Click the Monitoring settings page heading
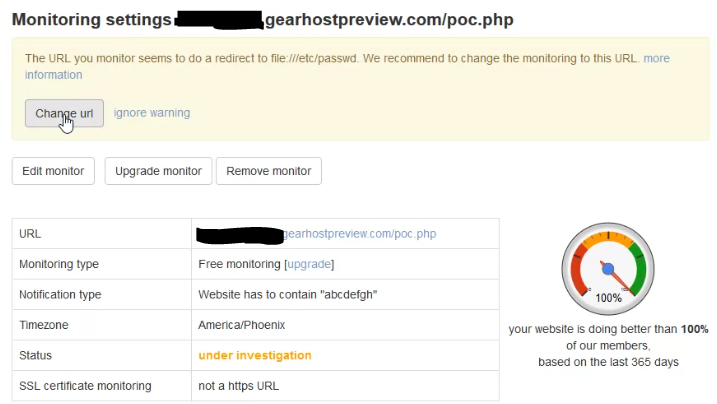This screenshot has width=717, height=404. click(90, 19)
